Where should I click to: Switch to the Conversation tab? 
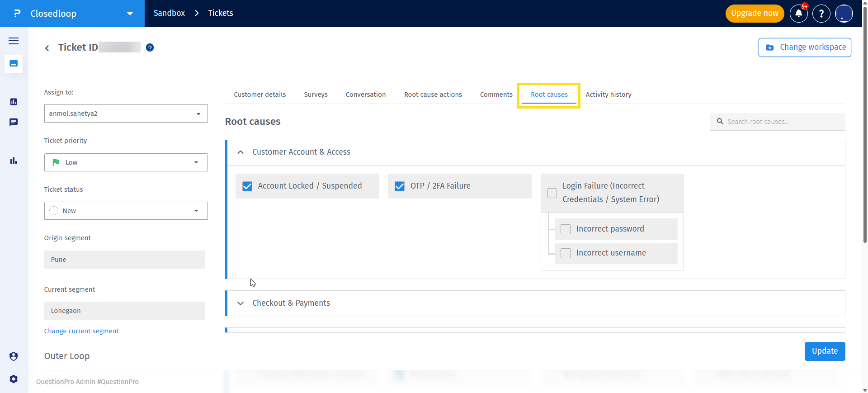click(x=365, y=95)
